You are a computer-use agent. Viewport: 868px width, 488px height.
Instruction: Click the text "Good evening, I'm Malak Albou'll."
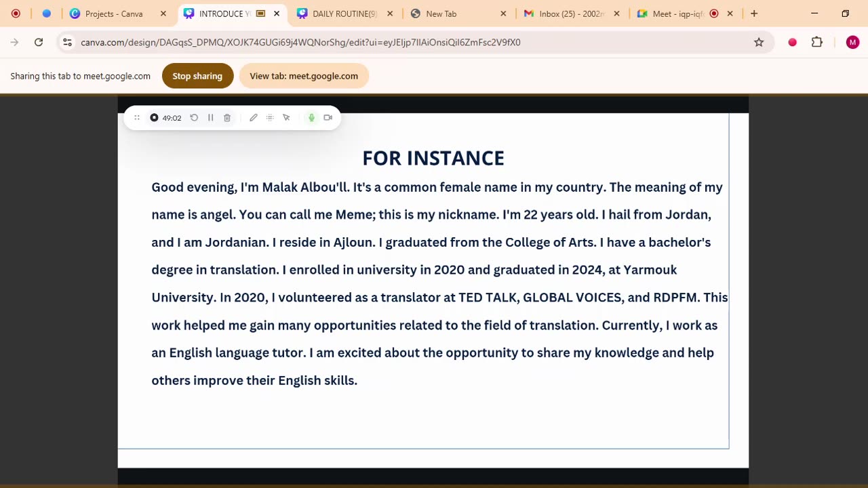point(250,187)
